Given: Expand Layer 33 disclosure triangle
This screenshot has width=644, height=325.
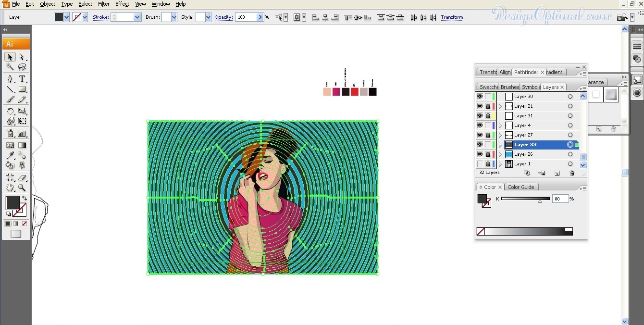Looking at the screenshot, I should [500, 145].
